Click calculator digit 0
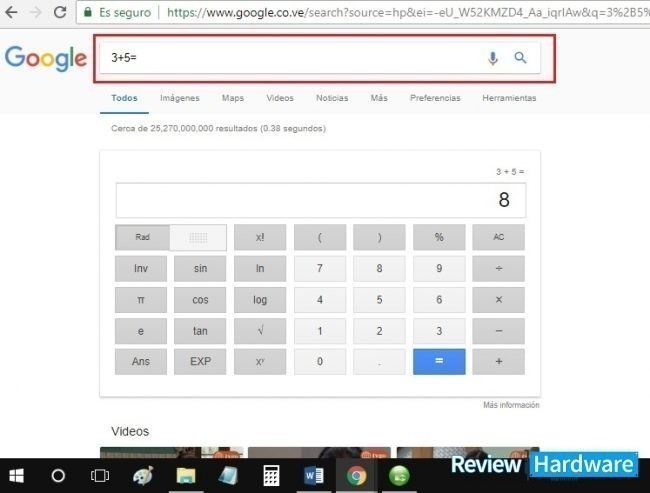This screenshot has height=493, width=650. click(x=320, y=362)
